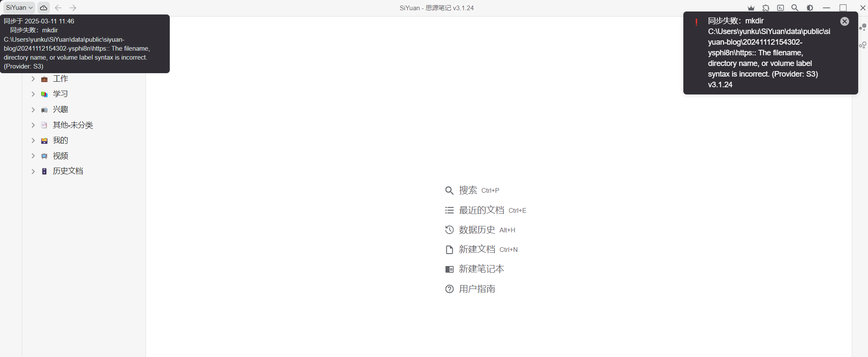
Task: Open the global graph dock icon
Action: coord(862,45)
